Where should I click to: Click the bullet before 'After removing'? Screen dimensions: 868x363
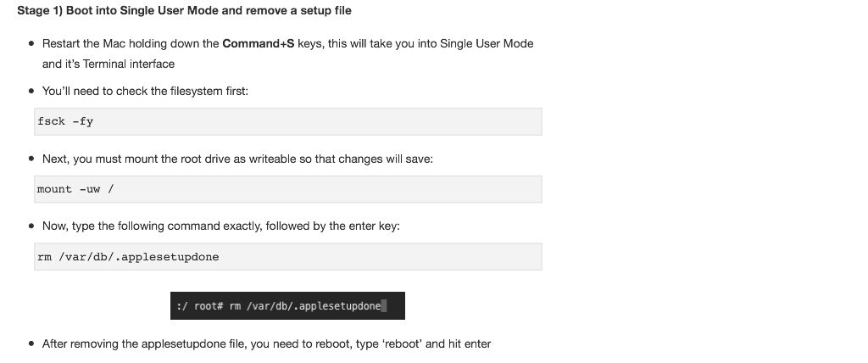coord(31,343)
